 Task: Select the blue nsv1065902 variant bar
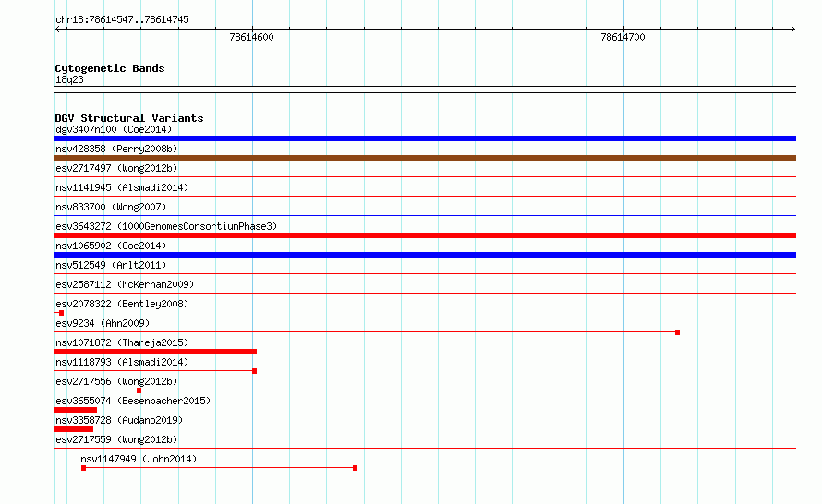425,255
